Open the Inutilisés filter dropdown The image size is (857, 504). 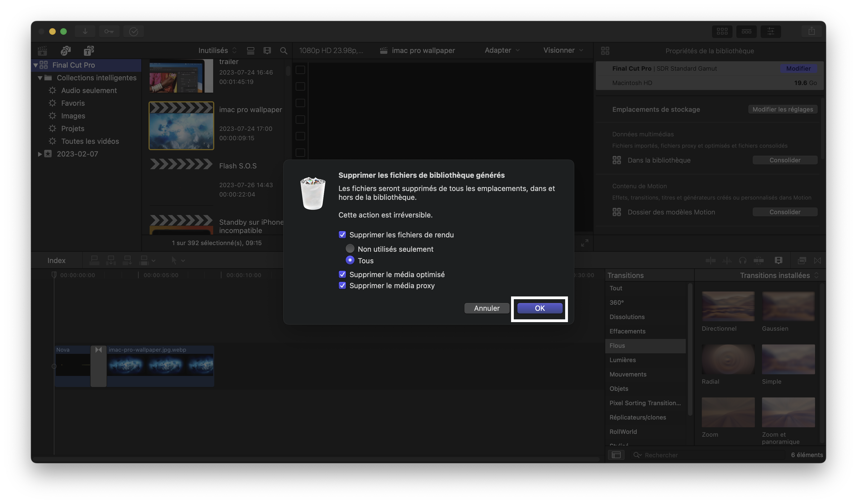[x=217, y=50]
